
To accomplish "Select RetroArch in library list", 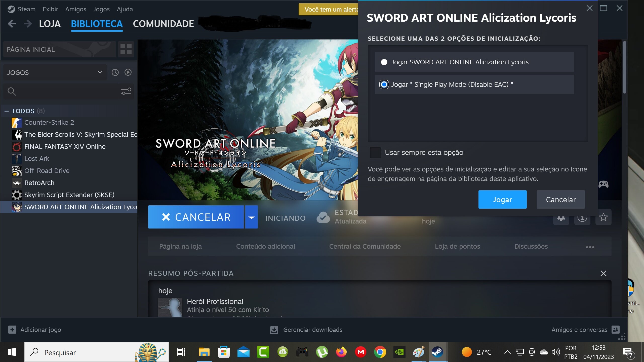I will (69, 183).
